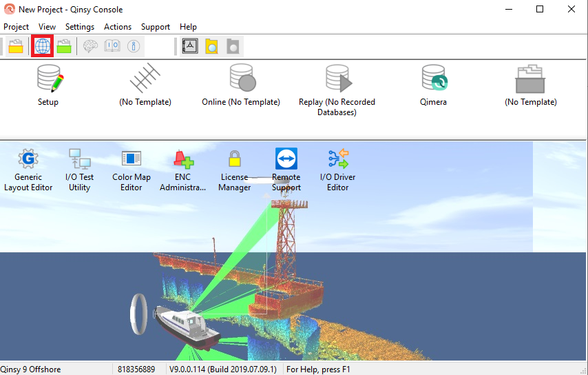Open the file drawer (No Template) icon

coord(530,79)
